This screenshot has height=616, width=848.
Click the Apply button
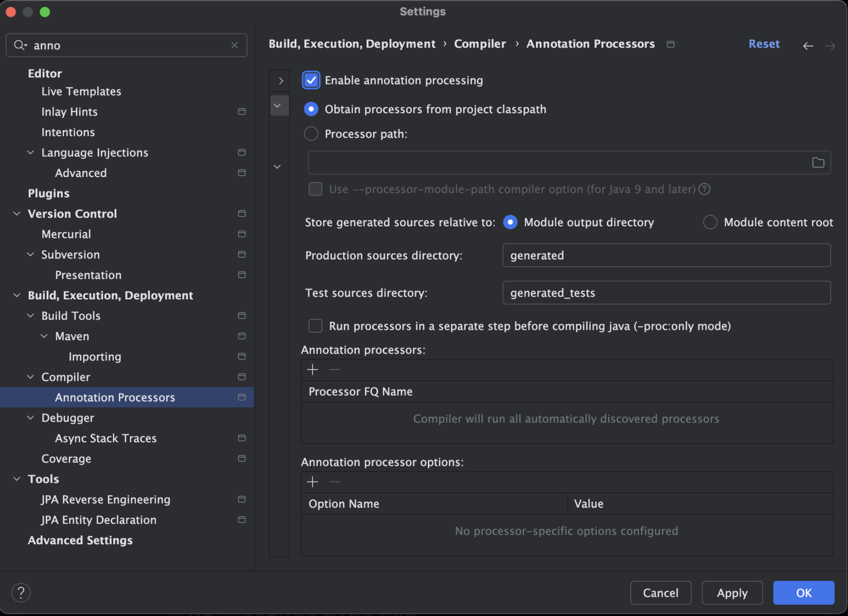(x=732, y=593)
